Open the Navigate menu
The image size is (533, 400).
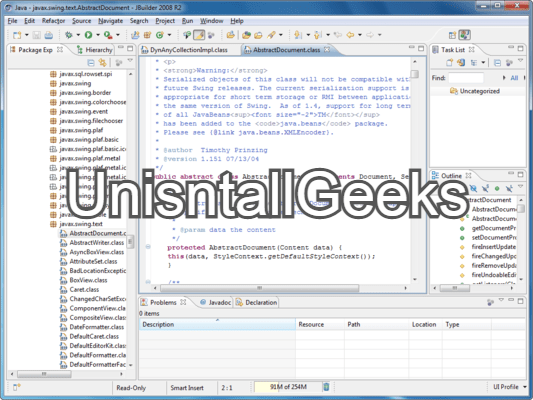110,21
